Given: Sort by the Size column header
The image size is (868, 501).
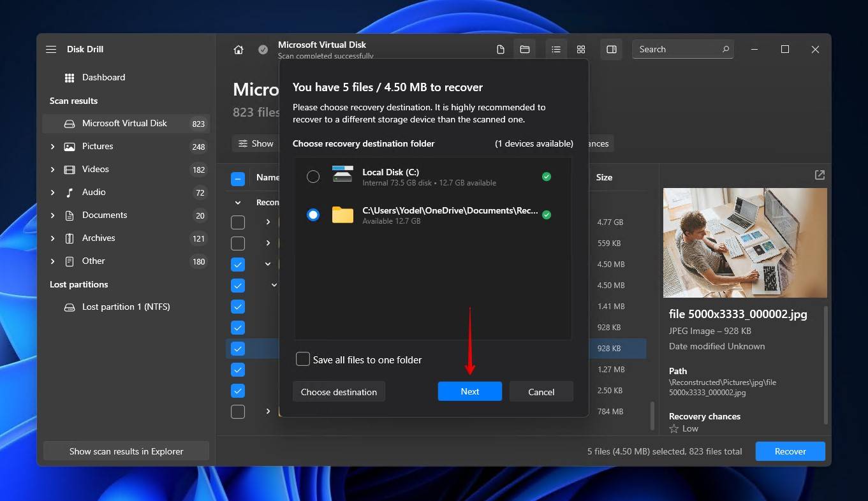Looking at the screenshot, I should tap(604, 178).
